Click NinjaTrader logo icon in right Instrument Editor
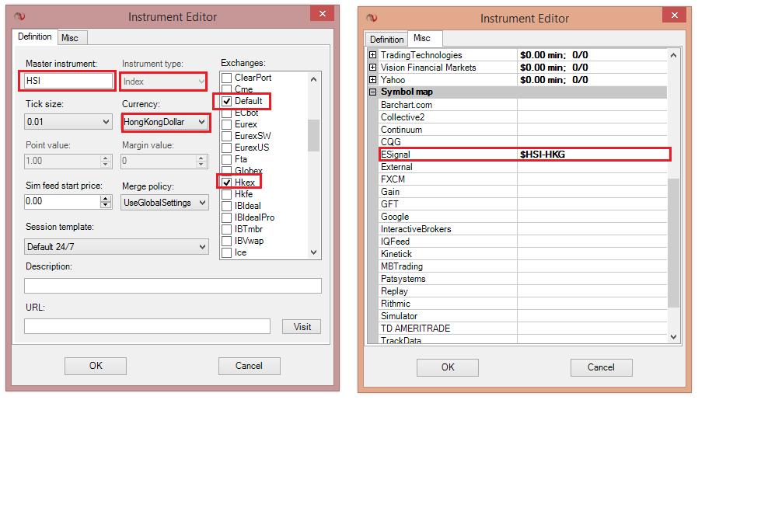Screen dimensions: 761x532 pos(372,18)
